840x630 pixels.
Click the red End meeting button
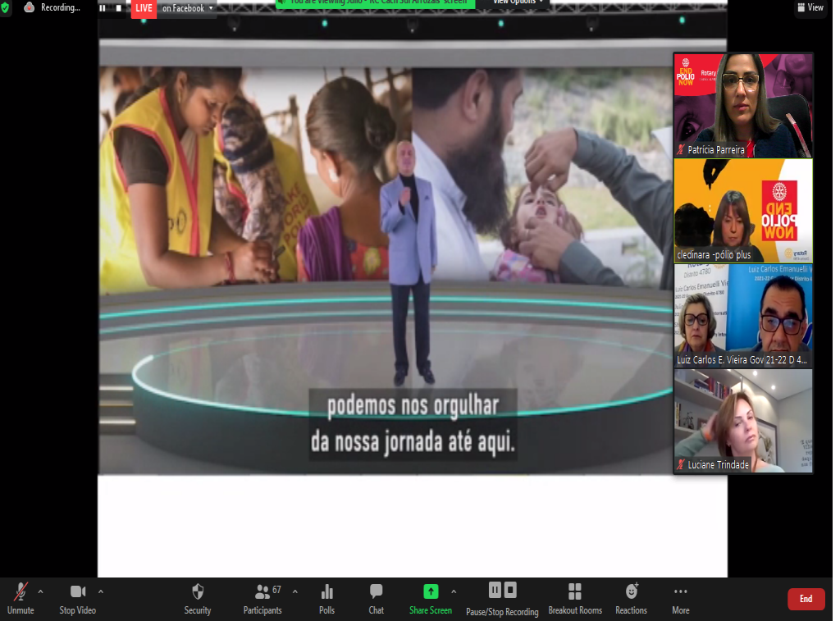(x=806, y=599)
